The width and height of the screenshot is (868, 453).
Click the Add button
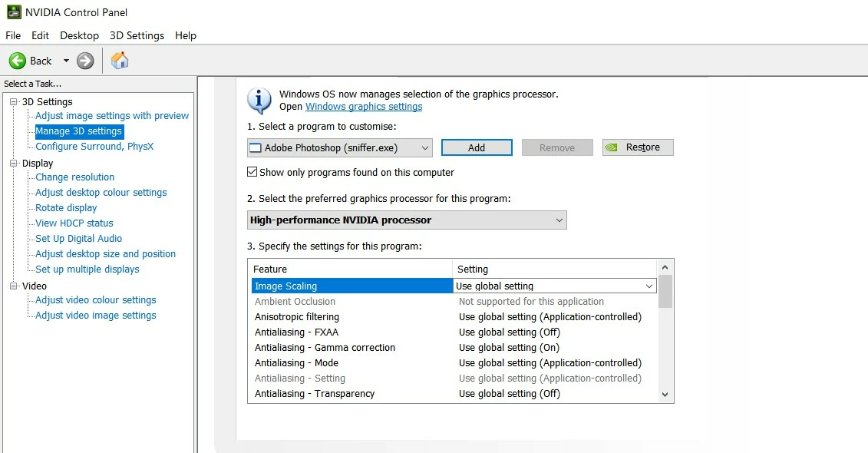(477, 148)
